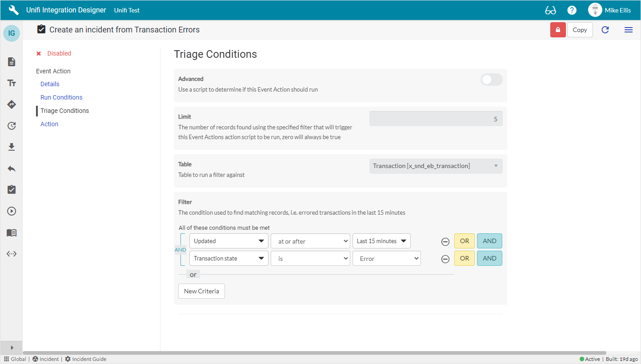Remove the Transaction state condition row
This screenshot has width=641, height=364.
click(x=445, y=259)
